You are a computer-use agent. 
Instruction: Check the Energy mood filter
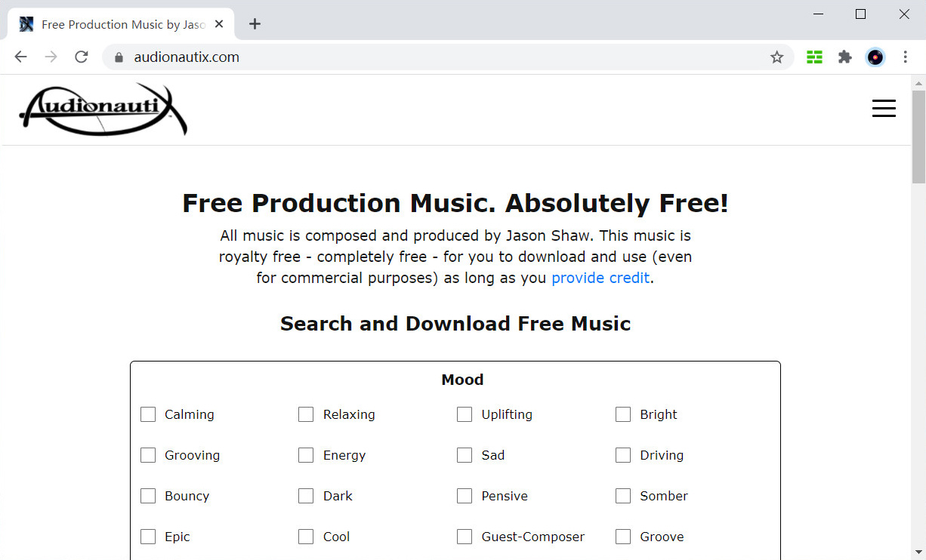pyautogui.click(x=306, y=455)
